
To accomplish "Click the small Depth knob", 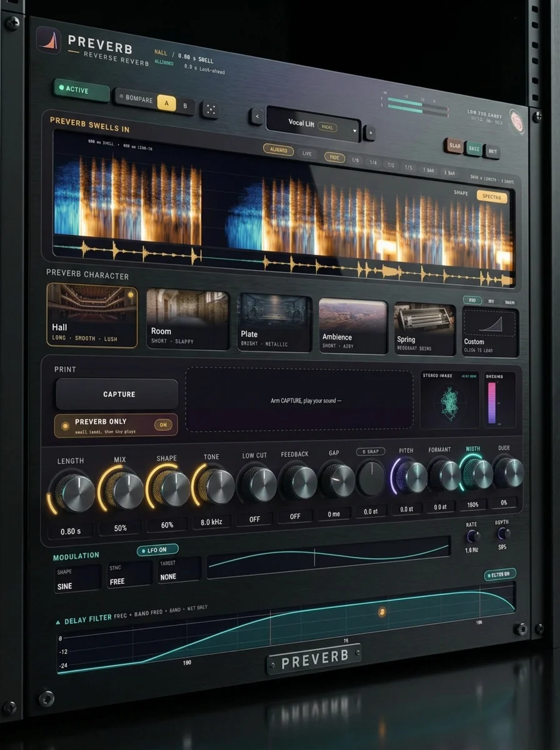I will click(503, 533).
